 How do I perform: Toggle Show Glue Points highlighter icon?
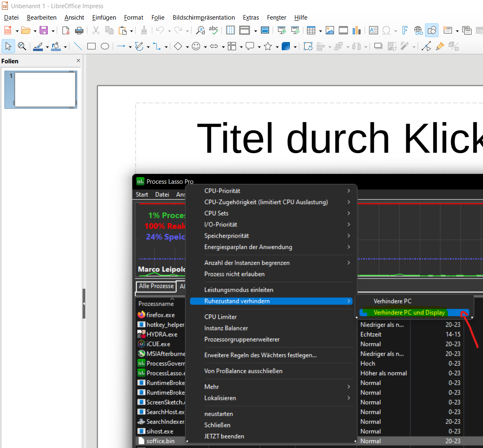(x=440, y=46)
